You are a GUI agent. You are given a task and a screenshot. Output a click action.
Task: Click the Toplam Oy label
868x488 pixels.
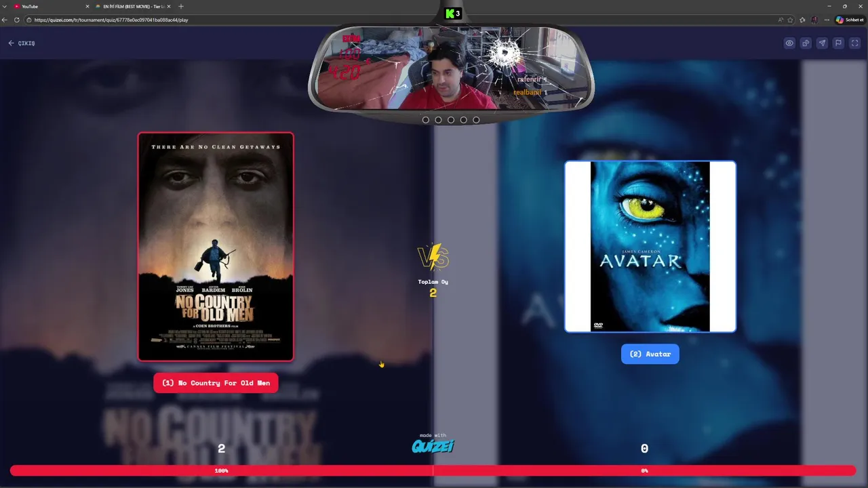433,282
